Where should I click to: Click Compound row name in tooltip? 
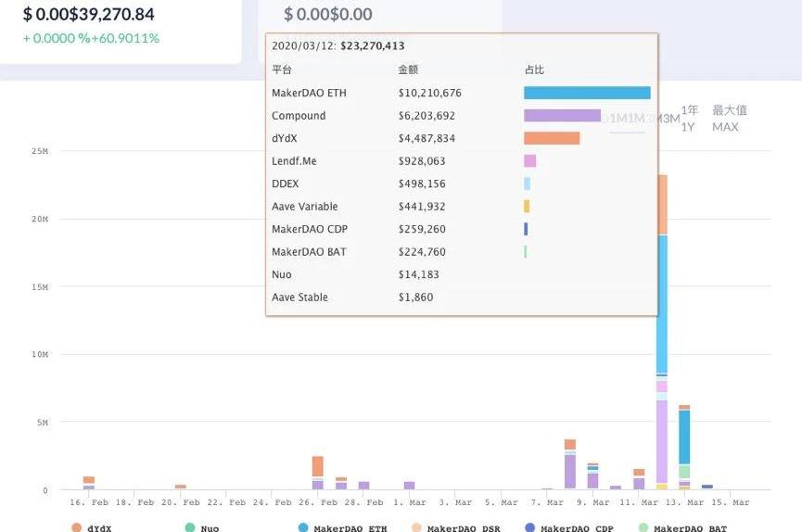(299, 116)
